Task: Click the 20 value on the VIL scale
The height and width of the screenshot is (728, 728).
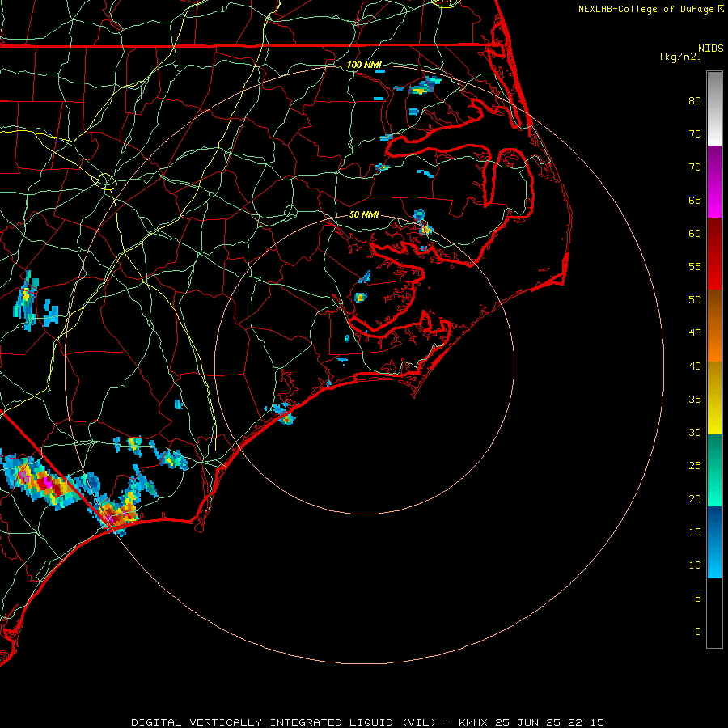Action: click(695, 498)
